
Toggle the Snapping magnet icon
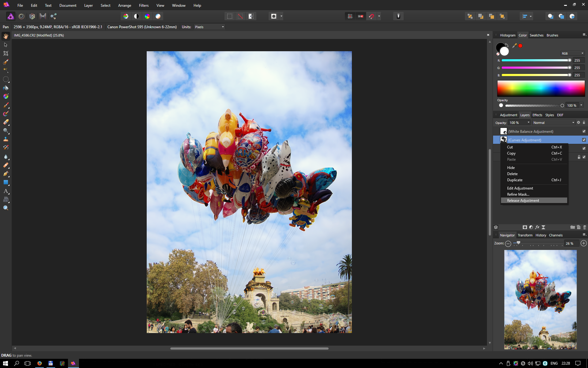click(371, 16)
